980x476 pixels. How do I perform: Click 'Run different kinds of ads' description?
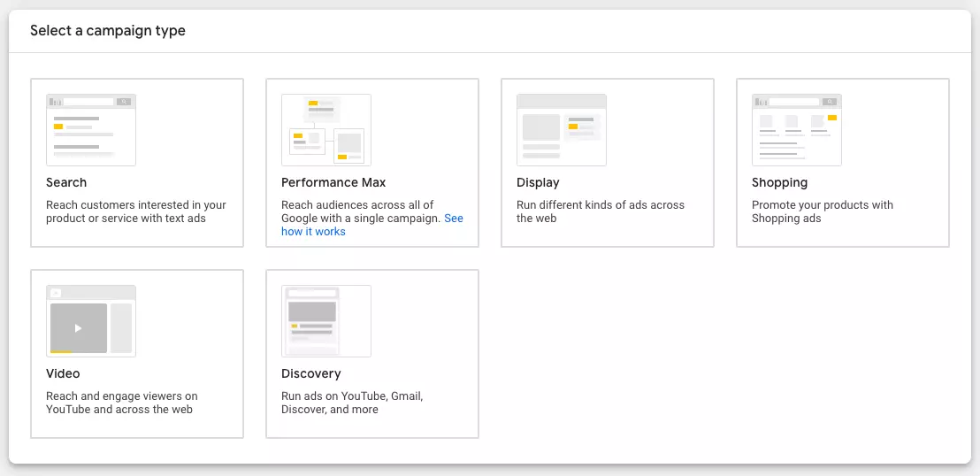point(600,211)
